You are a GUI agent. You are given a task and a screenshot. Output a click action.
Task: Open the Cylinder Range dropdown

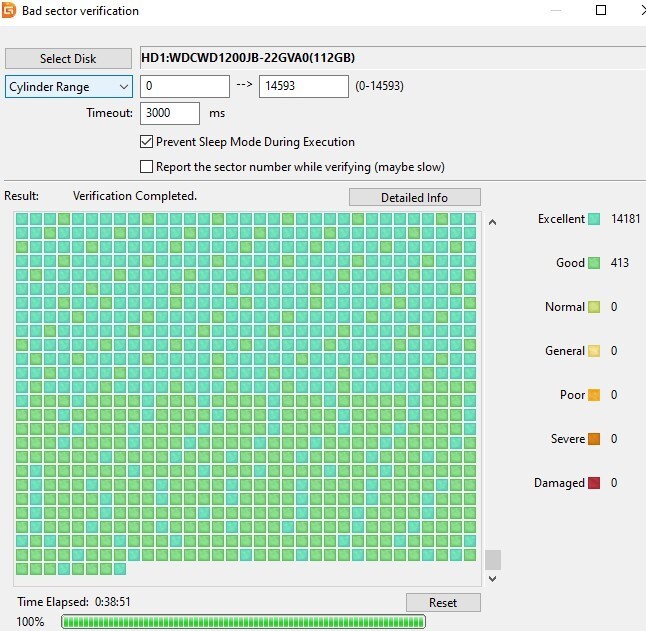click(x=69, y=86)
